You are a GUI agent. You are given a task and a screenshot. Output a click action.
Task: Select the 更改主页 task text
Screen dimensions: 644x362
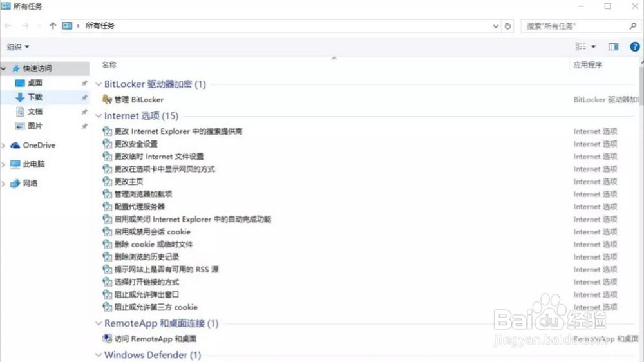pyautogui.click(x=129, y=181)
